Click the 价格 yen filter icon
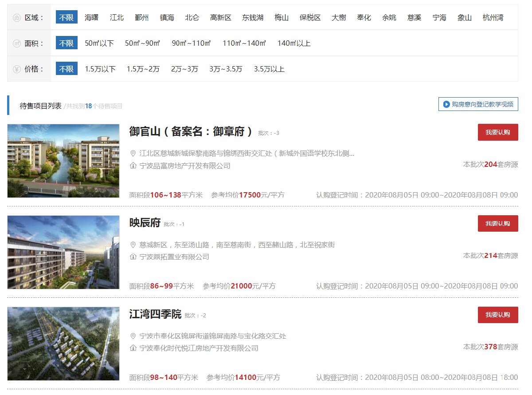Screen dimensions: 532x395 [x=17, y=69]
